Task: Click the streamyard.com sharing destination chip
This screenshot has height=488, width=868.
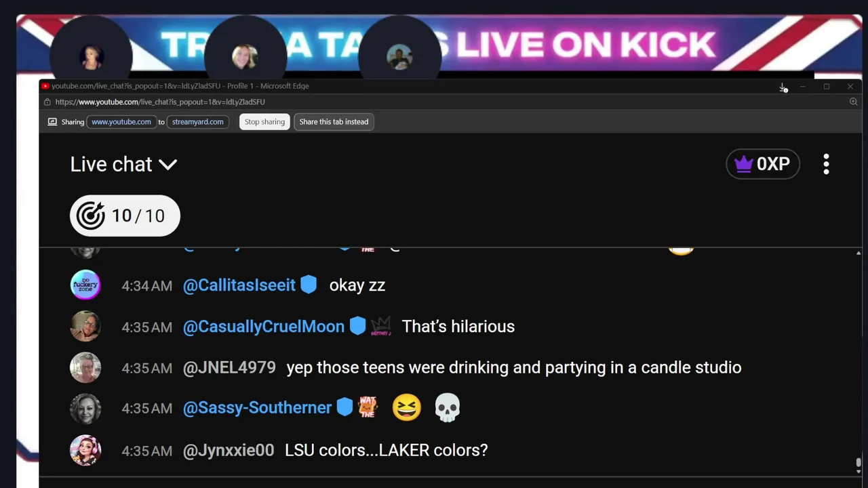Action: pyautogui.click(x=197, y=122)
